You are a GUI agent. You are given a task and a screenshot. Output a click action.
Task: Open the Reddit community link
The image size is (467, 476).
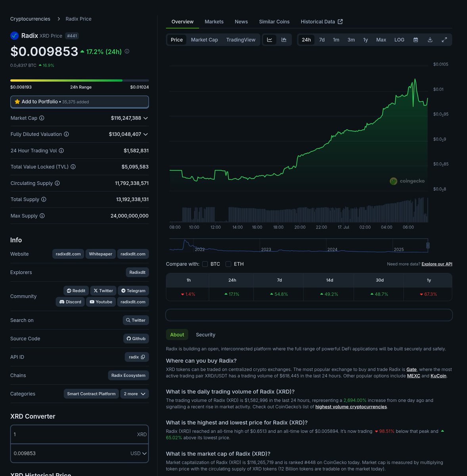[76, 291]
